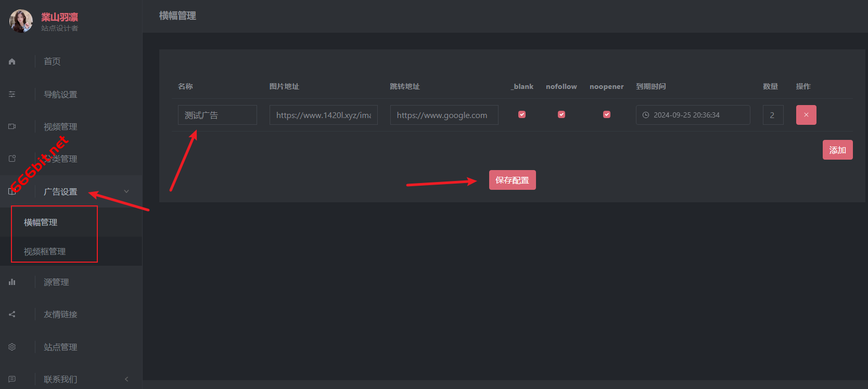The image size is (868, 389).
Task: Open the 到期时间 date picker field
Action: (x=693, y=115)
